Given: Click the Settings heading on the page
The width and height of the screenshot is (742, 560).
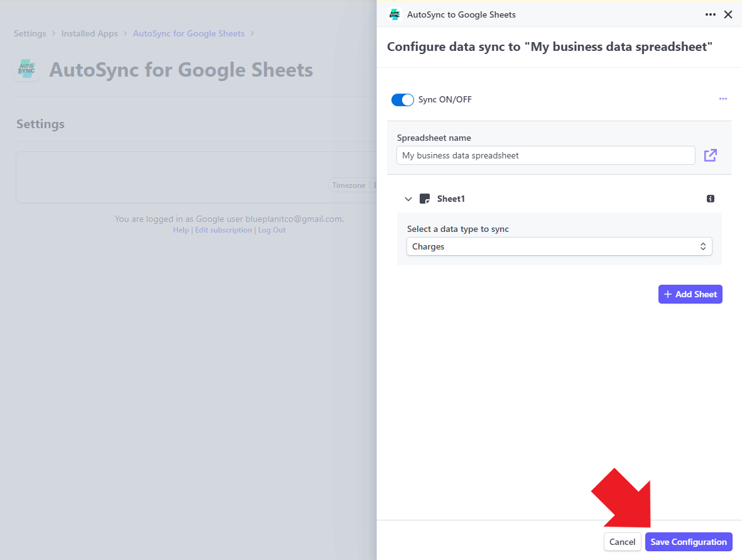Looking at the screenshot, I should (x=40, y=124).
